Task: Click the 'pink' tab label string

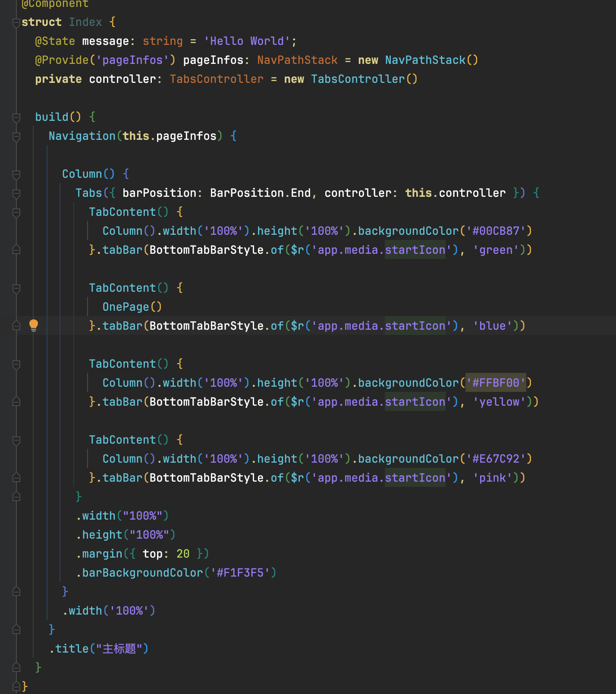Action: (493, 478)
